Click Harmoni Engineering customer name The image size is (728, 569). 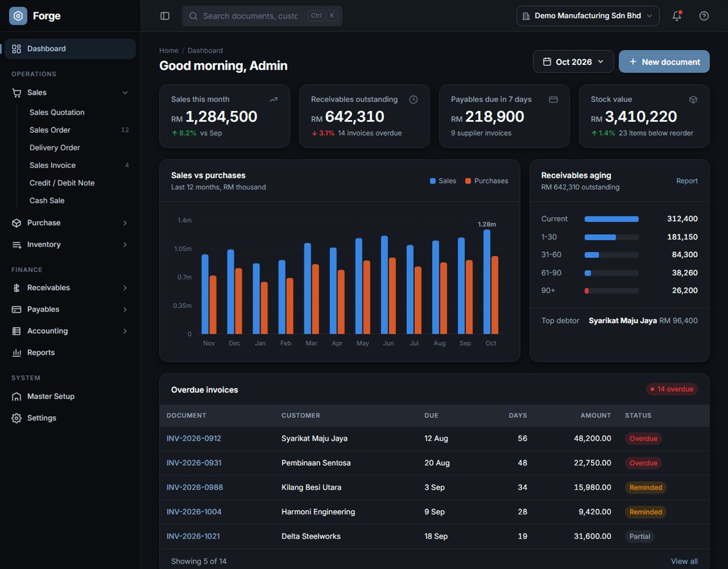pos(318,512)
